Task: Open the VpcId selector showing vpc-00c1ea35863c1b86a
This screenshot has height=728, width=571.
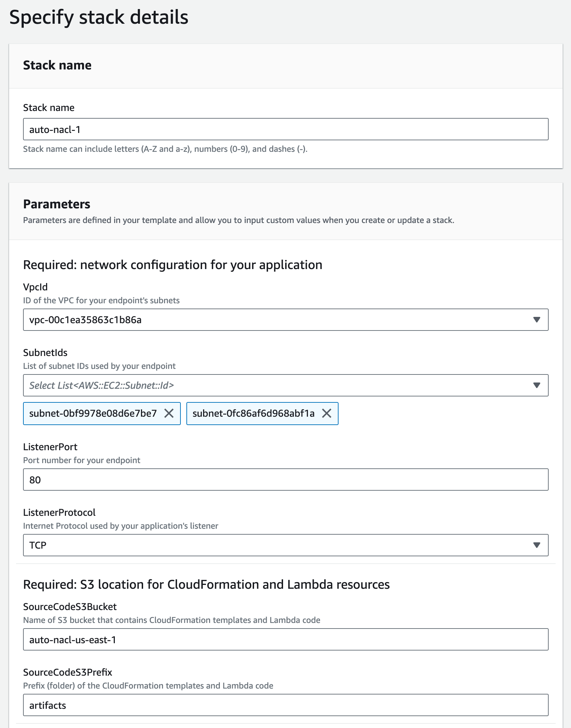Action: tap(279, 320)
